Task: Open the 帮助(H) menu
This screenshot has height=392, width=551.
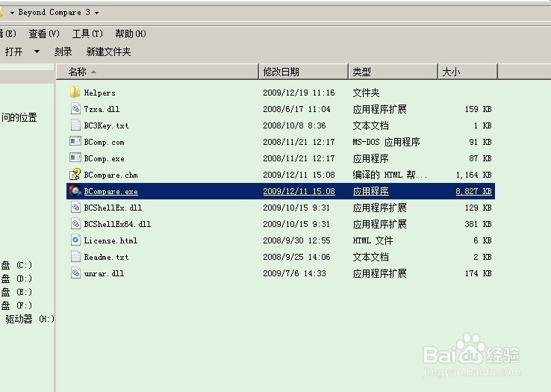Action: pos(131,34)
